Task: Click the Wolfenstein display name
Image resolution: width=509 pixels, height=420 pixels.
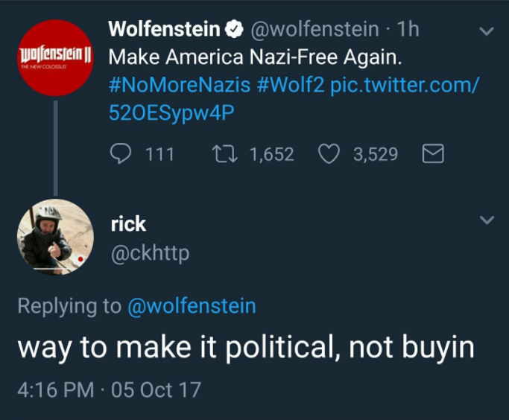Action: coord(165,30)
